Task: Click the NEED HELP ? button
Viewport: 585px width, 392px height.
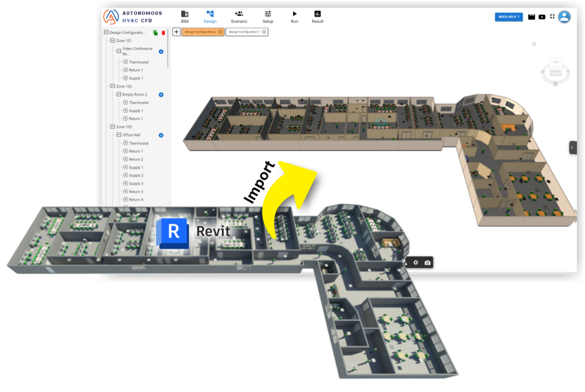Action: [x=508, y=17]
